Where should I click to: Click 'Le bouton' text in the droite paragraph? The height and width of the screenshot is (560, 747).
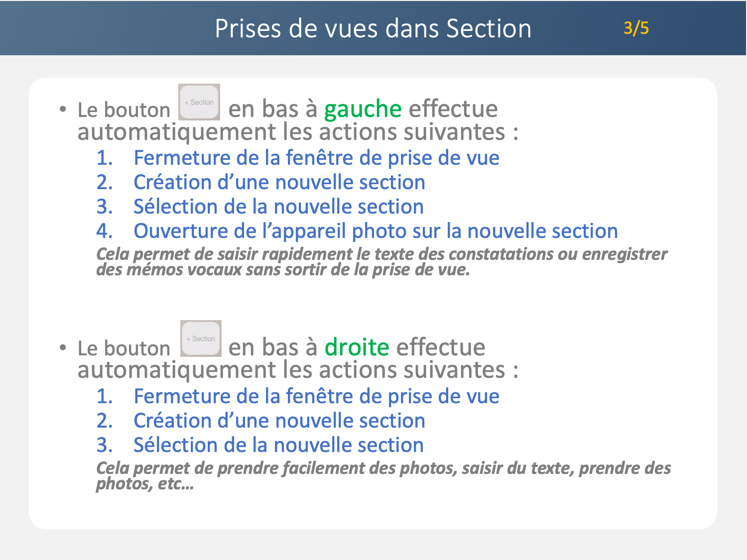124,348
